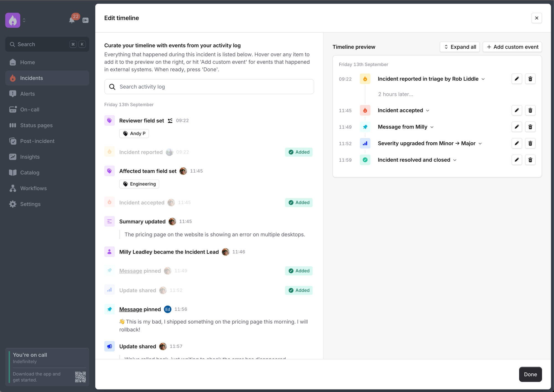Open the workspace switcher next to the logo
This screenshot has width=554, height=392.
(24, 20)
